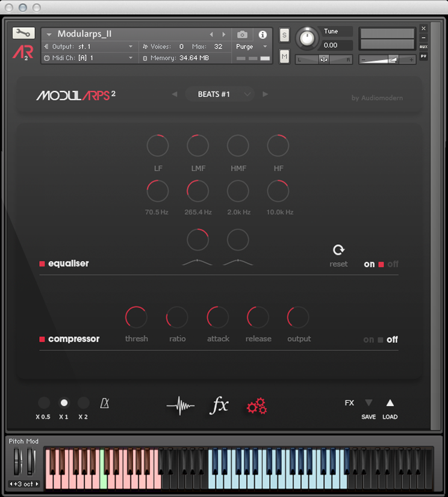Solo the instrument with S button
The height and width of the screenshot is (497, 448).
tap(284, 35)
